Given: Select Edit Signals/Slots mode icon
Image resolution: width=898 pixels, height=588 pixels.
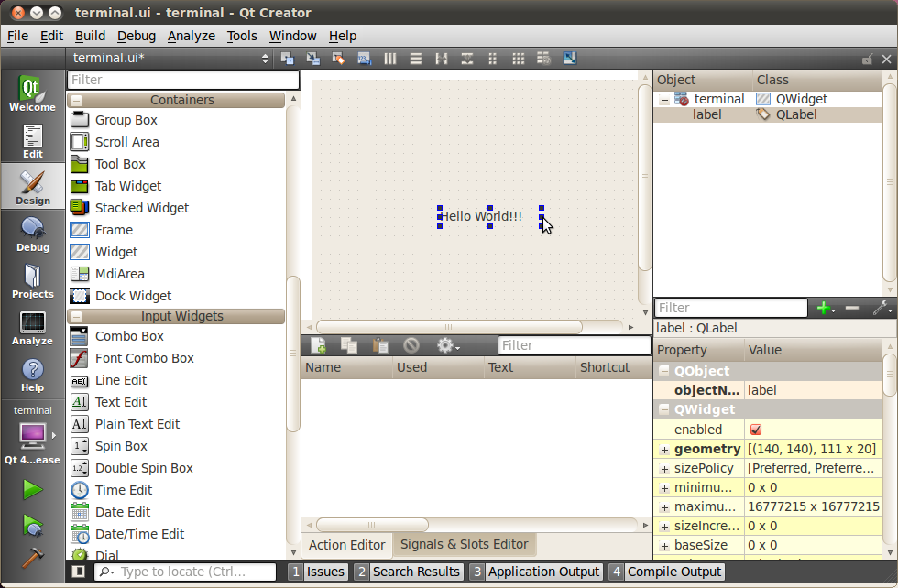Looking at the screenshot, I should point(312,59).
